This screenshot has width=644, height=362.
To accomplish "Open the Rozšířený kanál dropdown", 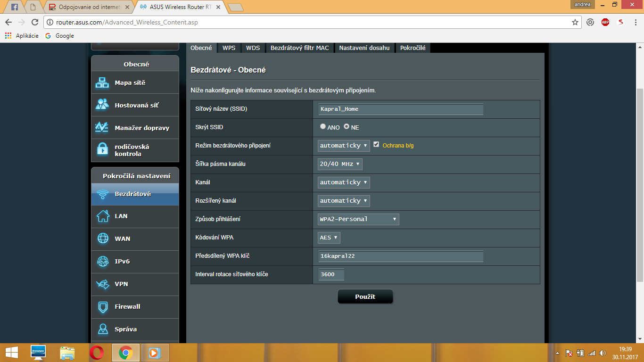I will tap(344, 201).
